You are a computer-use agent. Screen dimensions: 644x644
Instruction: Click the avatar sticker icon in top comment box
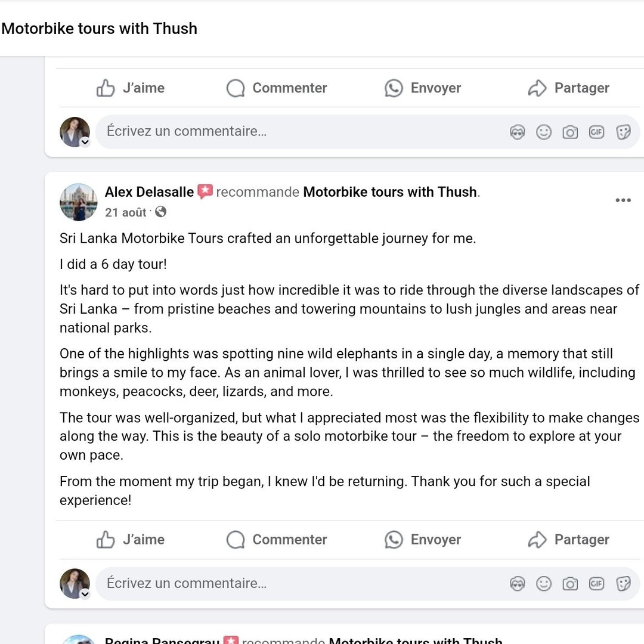pos(517,132)
